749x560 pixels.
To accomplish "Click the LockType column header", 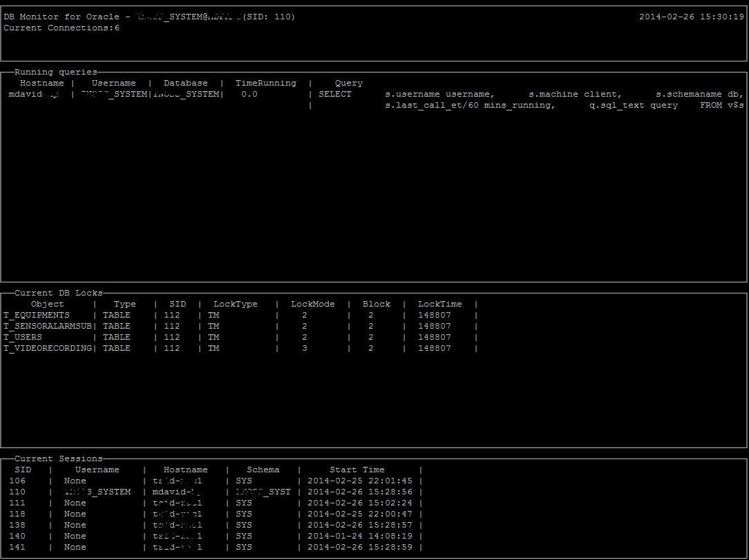I will (236, 304).
